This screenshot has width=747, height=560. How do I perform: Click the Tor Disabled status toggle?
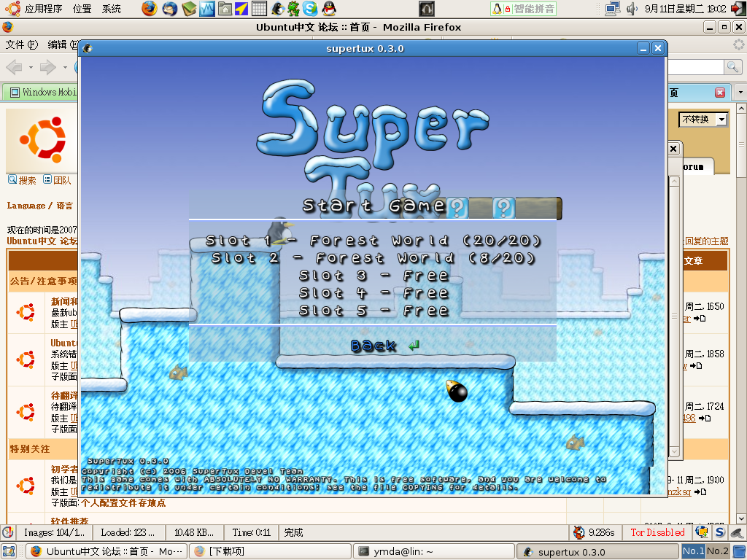(x=657, y=532)
